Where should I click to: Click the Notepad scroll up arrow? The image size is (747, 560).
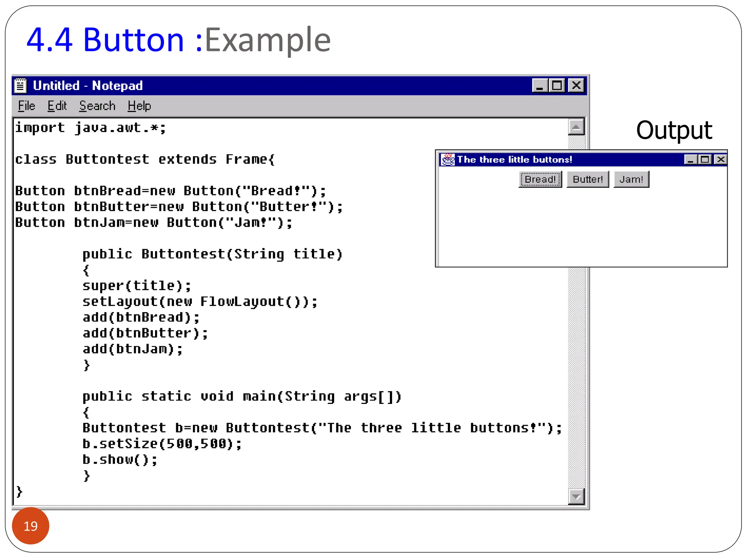point(576,127)
